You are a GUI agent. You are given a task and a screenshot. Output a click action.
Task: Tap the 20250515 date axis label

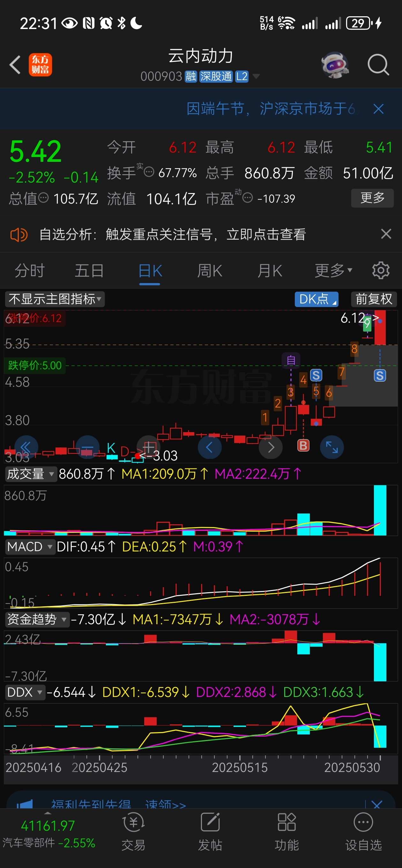coord(240,767)
